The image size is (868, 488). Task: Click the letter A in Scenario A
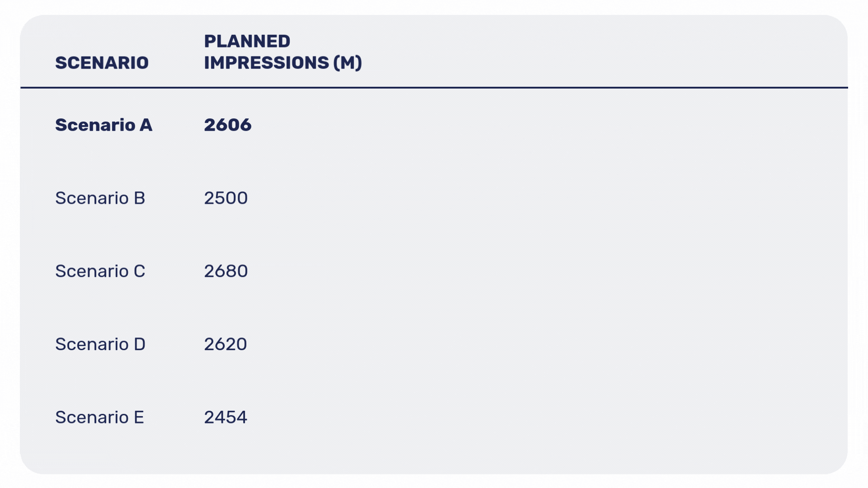pyautogui.click(x=146, y=125)
